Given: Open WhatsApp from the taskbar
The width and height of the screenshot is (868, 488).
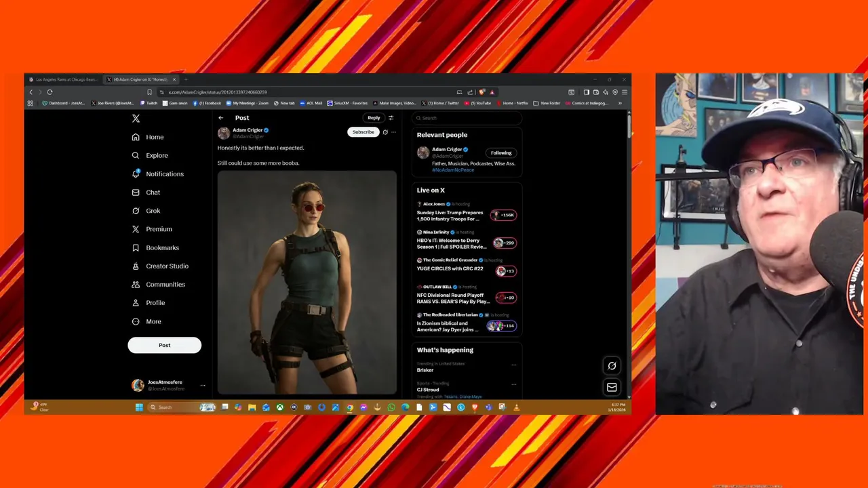Looking at the screenshot, I should (391, 407).
